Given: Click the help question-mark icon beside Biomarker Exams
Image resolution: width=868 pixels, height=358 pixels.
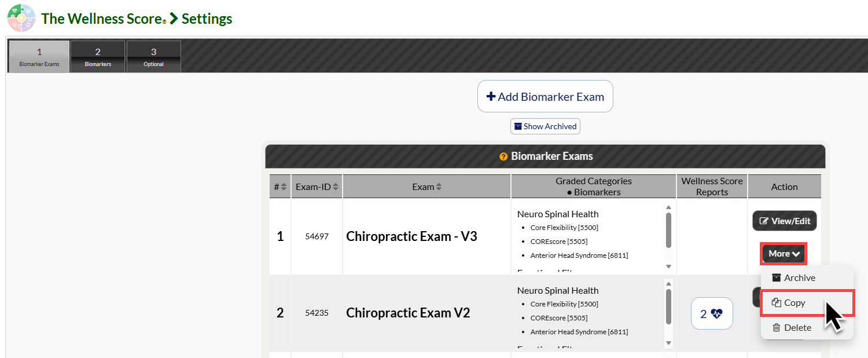Looking at the screenshot, I should coord(503,156).
